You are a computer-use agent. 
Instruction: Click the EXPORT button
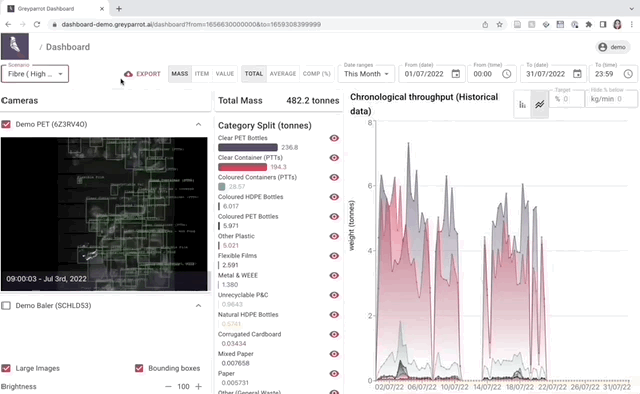142,74
